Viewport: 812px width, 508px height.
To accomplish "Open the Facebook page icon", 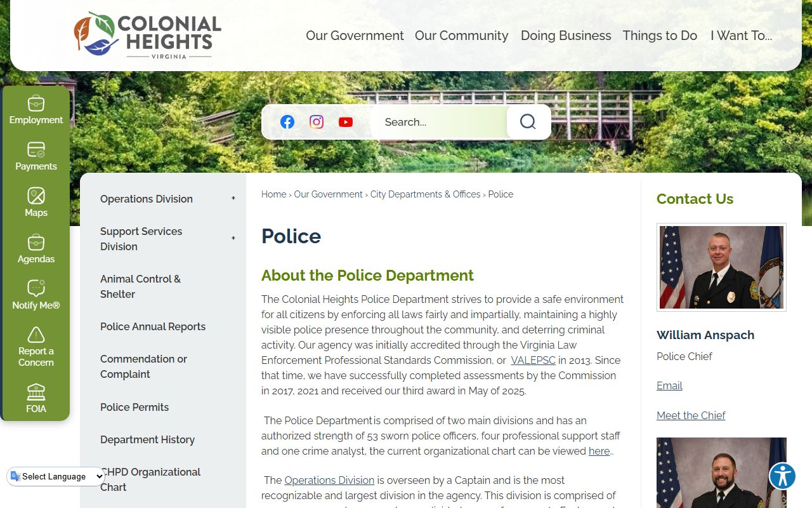I will pyautogui.click(x=287, y=122).
